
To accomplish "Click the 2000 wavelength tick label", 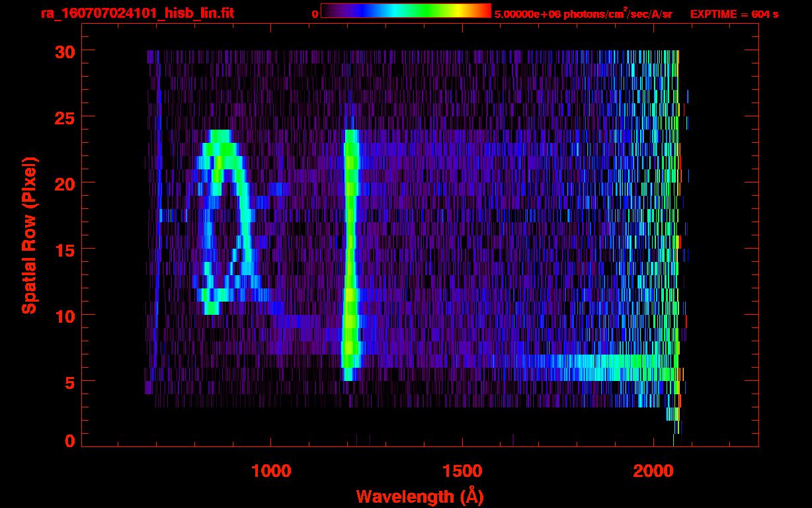I will [x=652, y=471].
